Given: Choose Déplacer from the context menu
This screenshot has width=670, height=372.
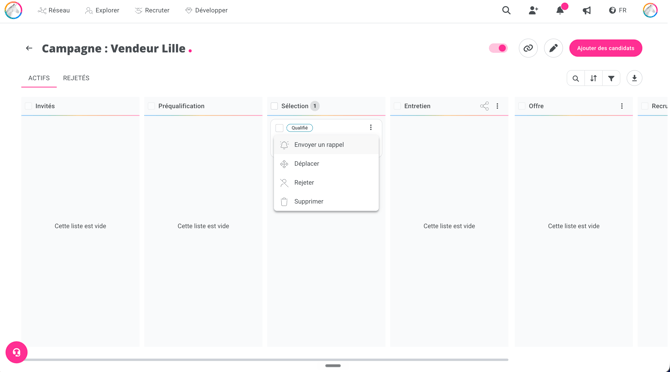Looking at the screenshot, I should pyautogui.click(x=326, y=164).
